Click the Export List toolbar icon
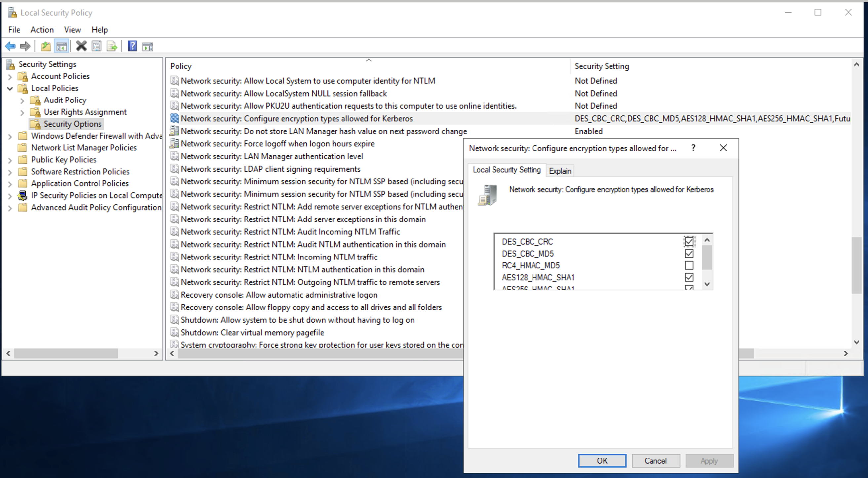Viewport: 868px width, 478px height. pyautogui.click(x=112, y=46)
